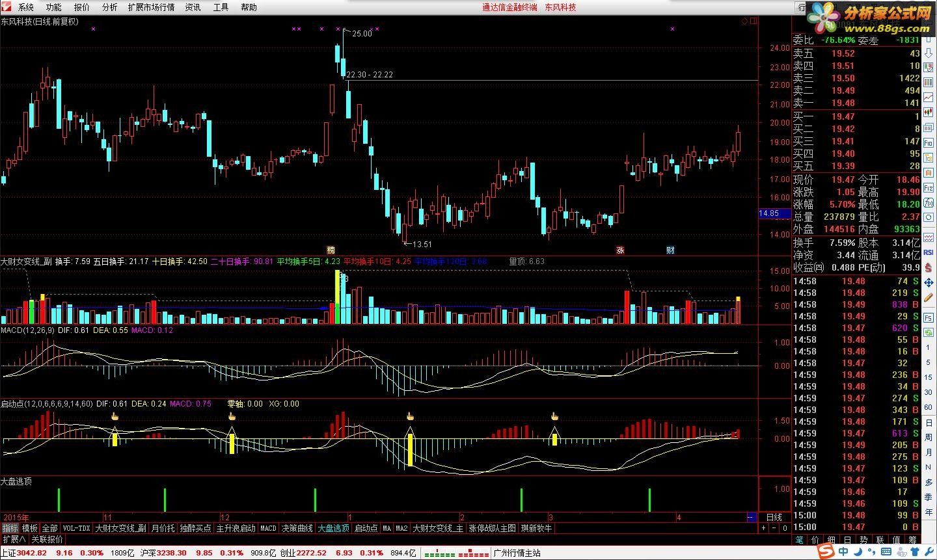Switch to 月 monthly period in sidebar
The height and width of the screenshot is (560, 937).
point(929,452)
